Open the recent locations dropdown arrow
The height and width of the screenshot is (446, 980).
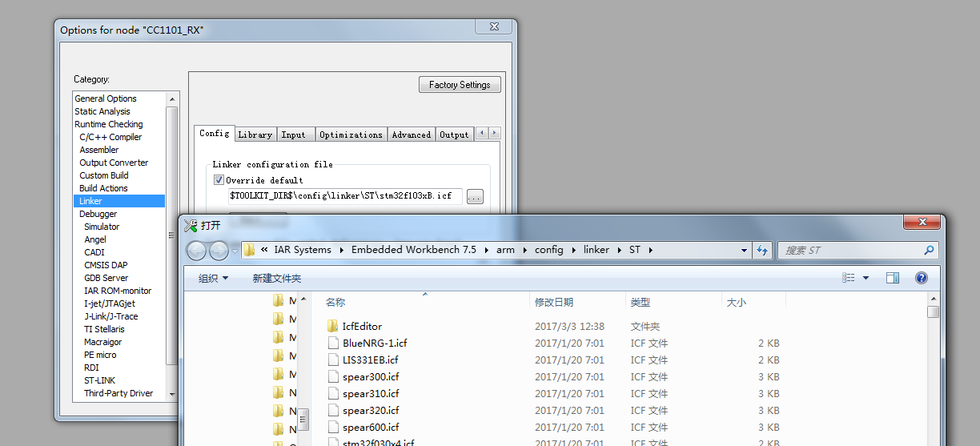click(235, 251)
